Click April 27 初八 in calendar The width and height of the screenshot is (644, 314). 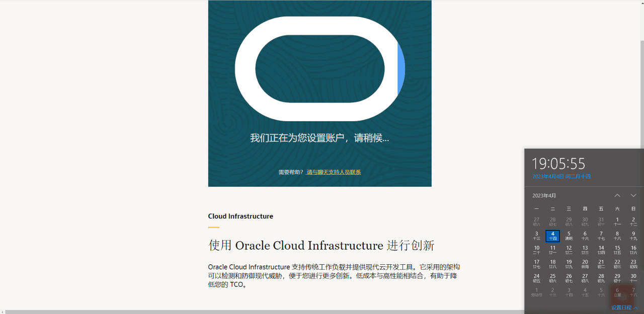click(585, 278)
